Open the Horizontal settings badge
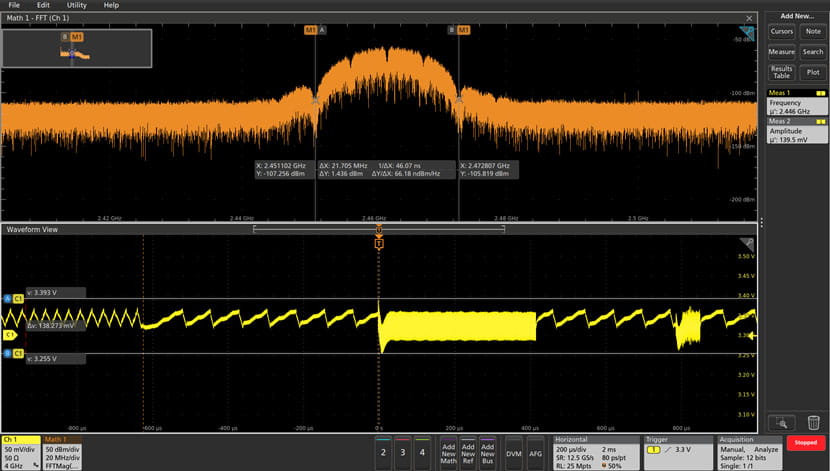The image size is (830, 471). tap(594, 451)
